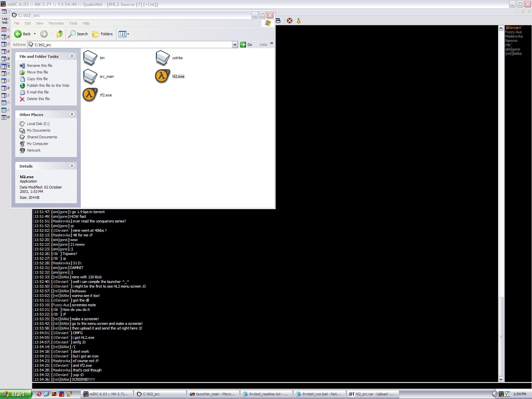Image resolution: width=532 pixels, height=399 pixels.
Task: Select @Deviant` in mIRC nick list
Action: [514, 28]
